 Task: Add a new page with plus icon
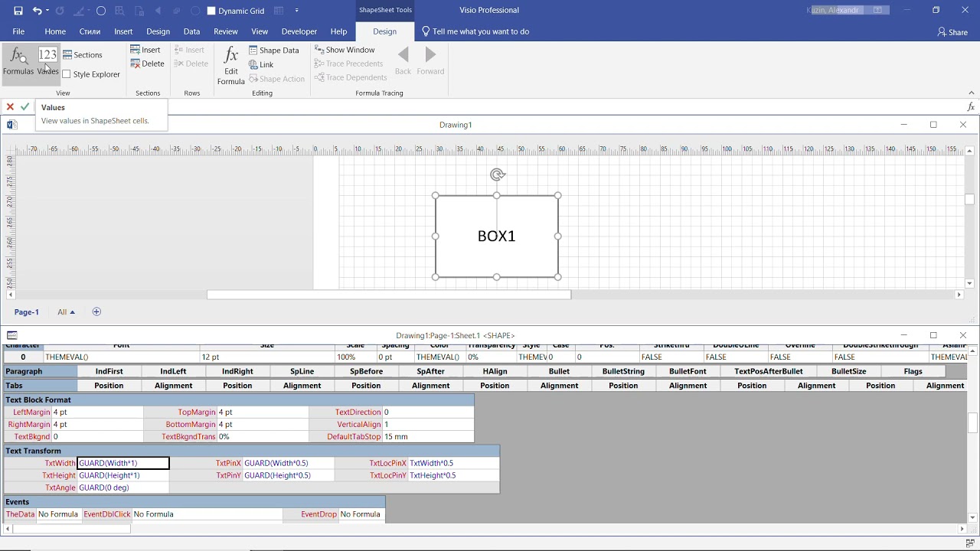(x=96, y=311)
